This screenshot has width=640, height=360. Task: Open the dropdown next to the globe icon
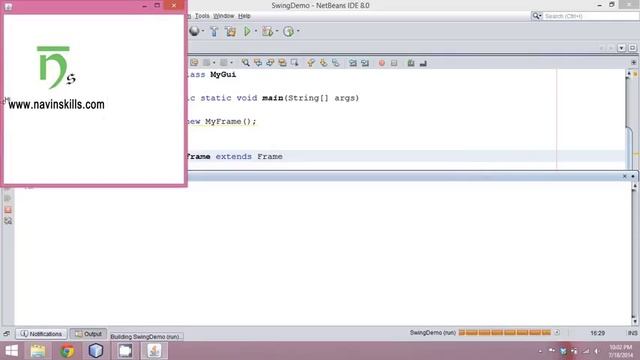(x=203, y=31)
